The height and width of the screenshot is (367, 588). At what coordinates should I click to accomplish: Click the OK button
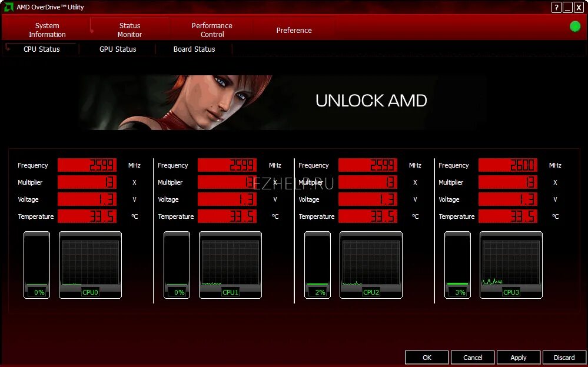coord(427,358)
